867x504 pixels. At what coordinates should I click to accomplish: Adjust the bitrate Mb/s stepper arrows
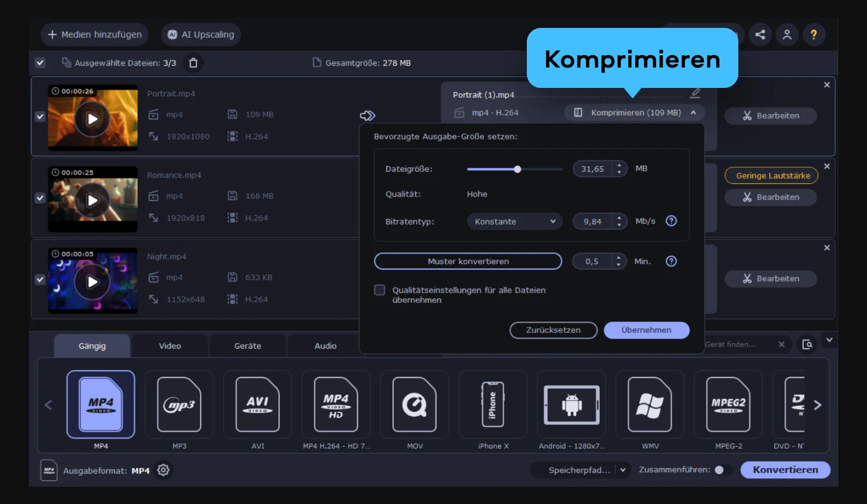pos(619,221)
